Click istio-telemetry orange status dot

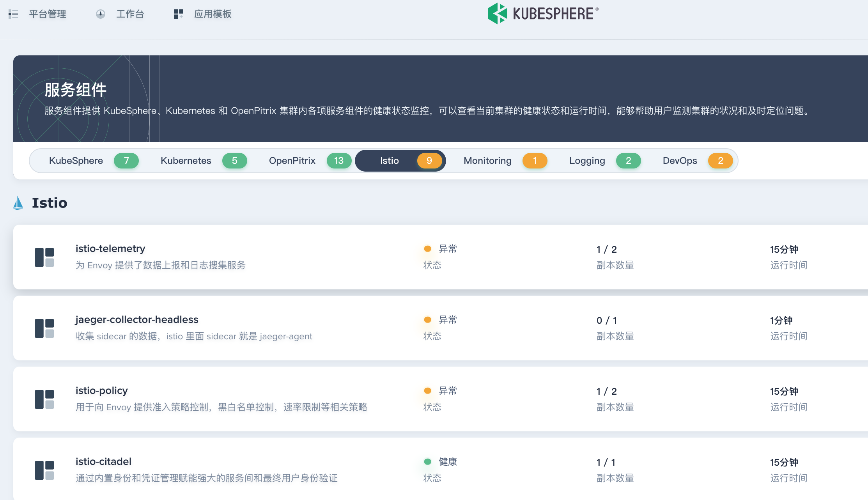tap(428, 249)
